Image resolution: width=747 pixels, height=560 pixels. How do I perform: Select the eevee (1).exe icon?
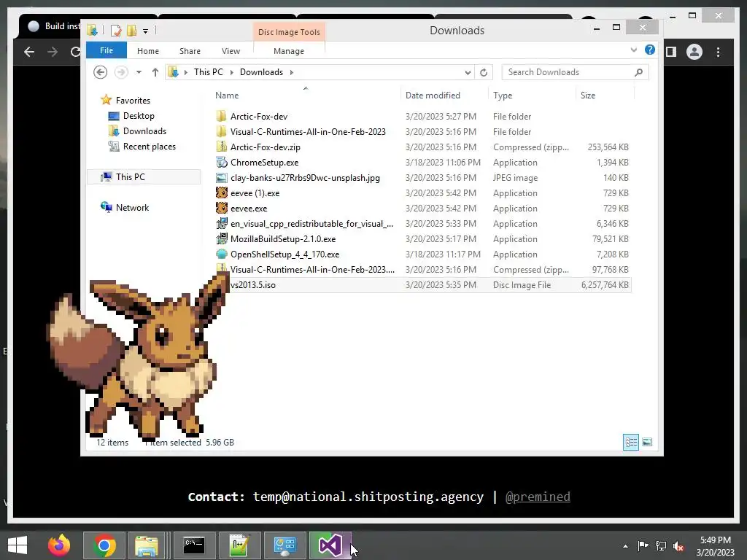click(x=221, y=192)
